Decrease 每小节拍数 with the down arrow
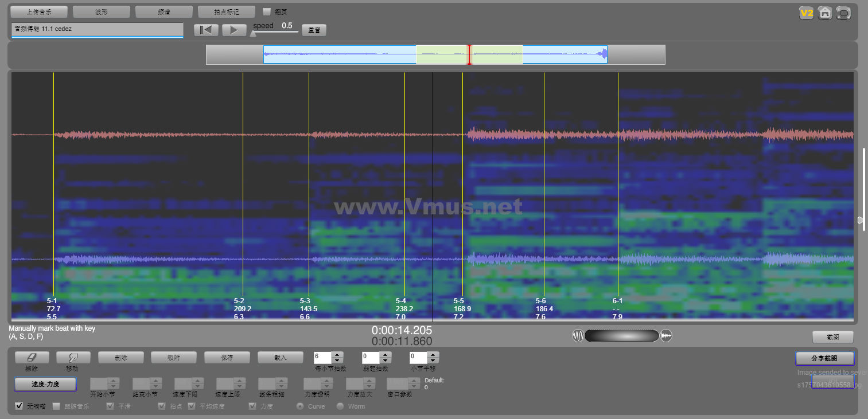Screen dimensions: 868x419 tap(338, 361)
